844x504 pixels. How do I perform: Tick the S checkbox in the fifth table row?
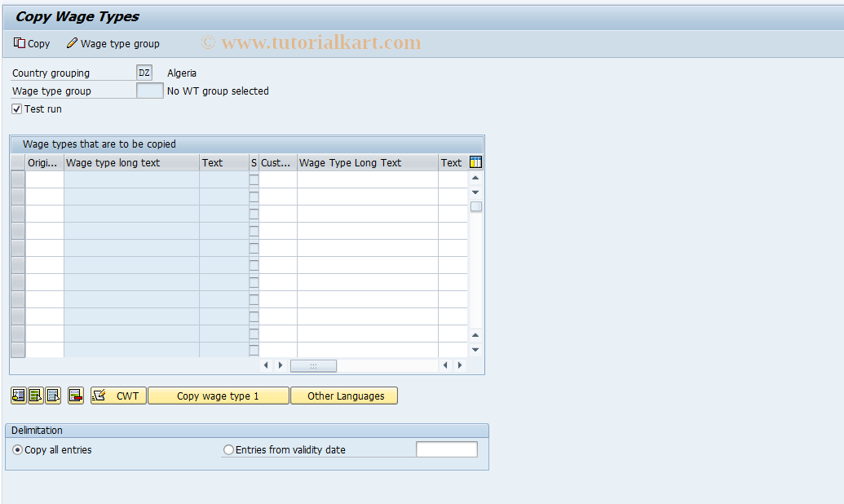tap(254, 248)
